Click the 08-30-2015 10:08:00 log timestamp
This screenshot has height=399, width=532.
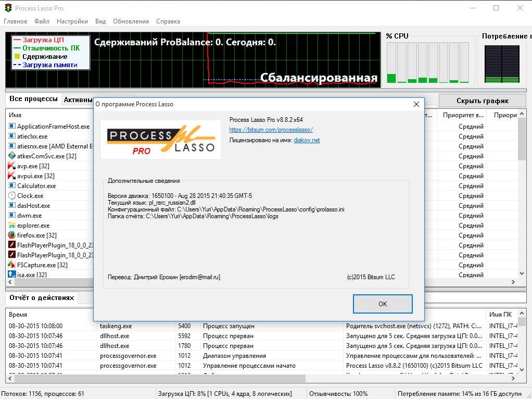[x=35, y=326]
